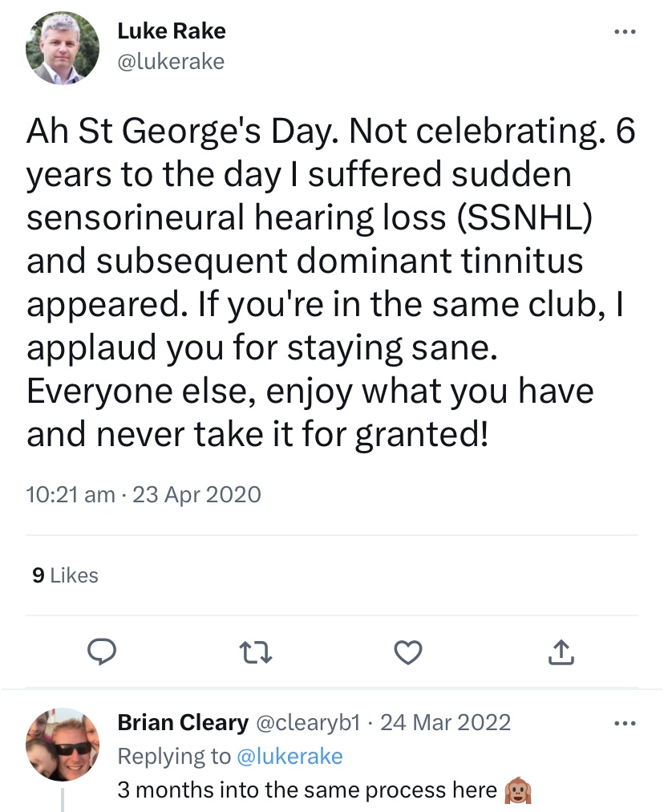Select the @lukerake handle under the display name

click(x=172, y=60)
